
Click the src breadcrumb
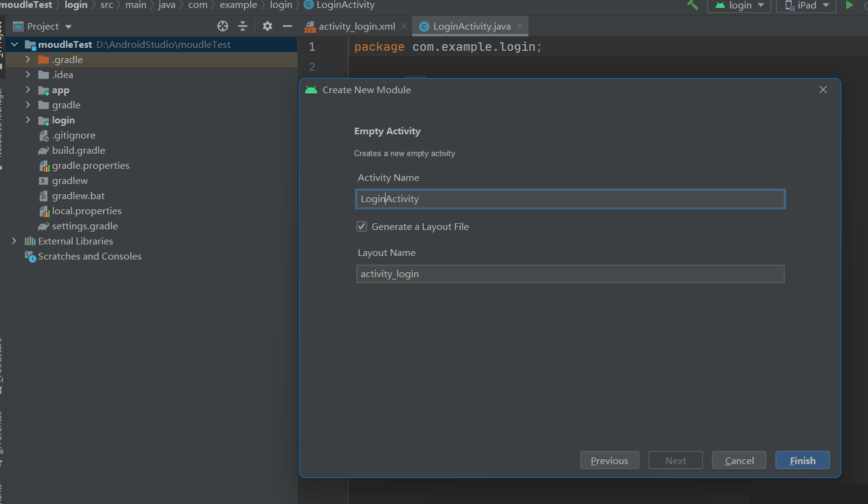coord(107,5)
